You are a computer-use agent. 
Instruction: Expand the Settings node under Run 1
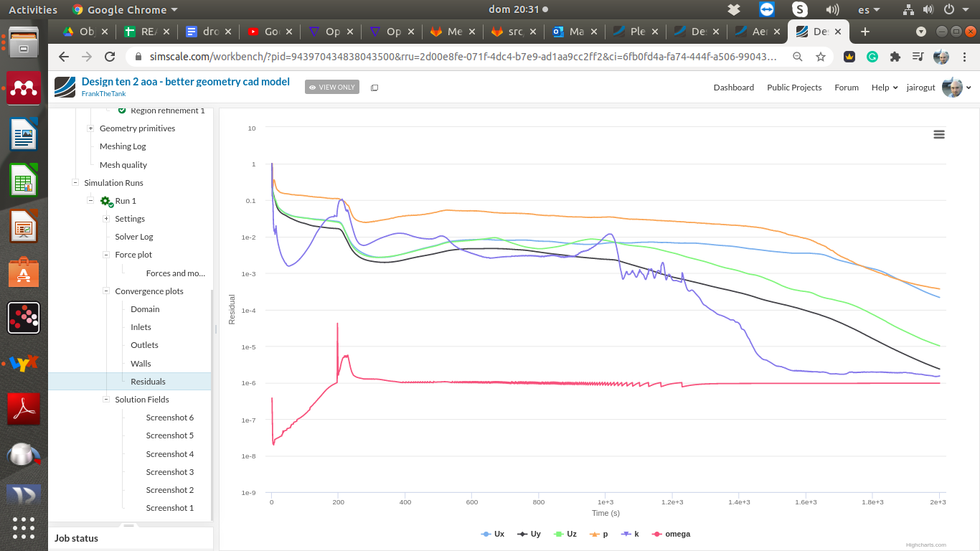tap(106, 219)
